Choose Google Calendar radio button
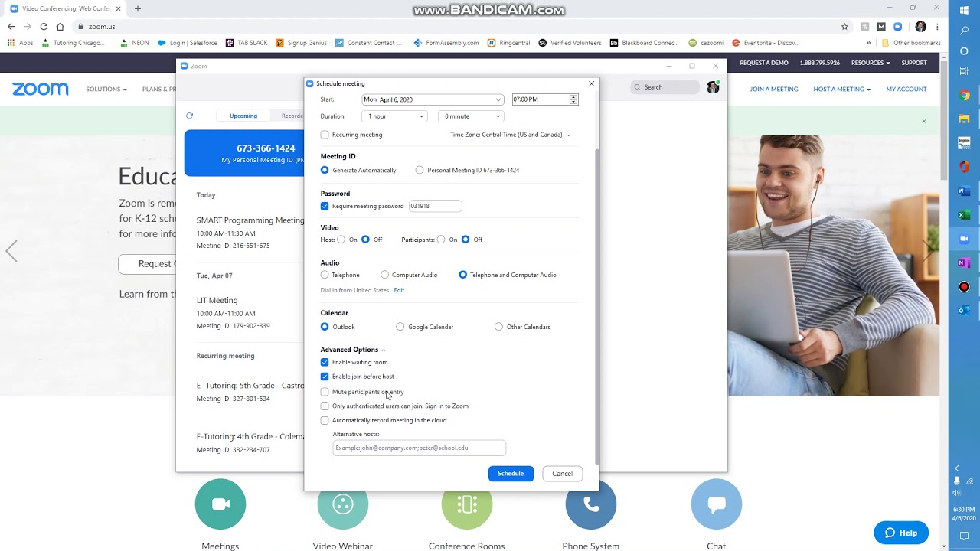Image resolution: width=980 pixels, height=551 pixels. tap(400, 327)
